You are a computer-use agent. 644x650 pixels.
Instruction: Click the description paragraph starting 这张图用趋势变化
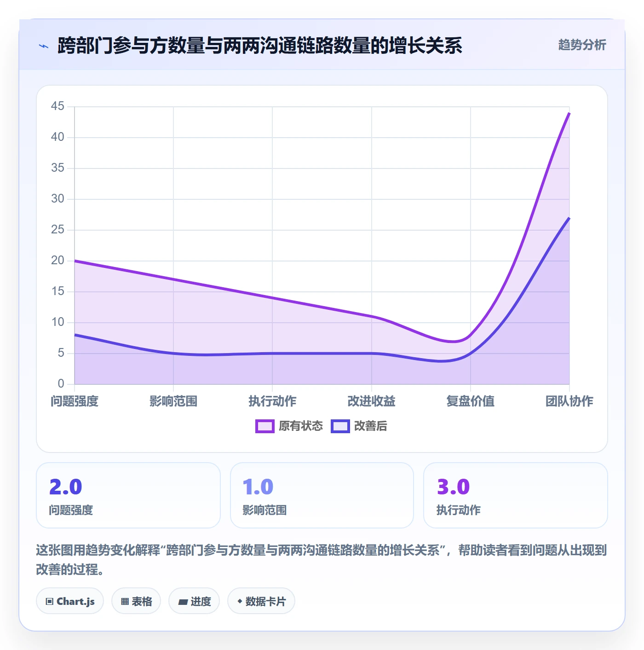click(x=322, y=560)
